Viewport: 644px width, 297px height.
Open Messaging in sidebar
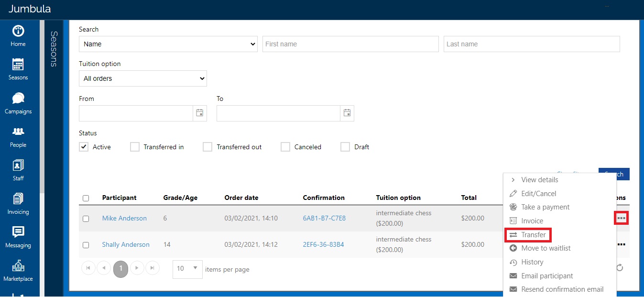(18, 237)
